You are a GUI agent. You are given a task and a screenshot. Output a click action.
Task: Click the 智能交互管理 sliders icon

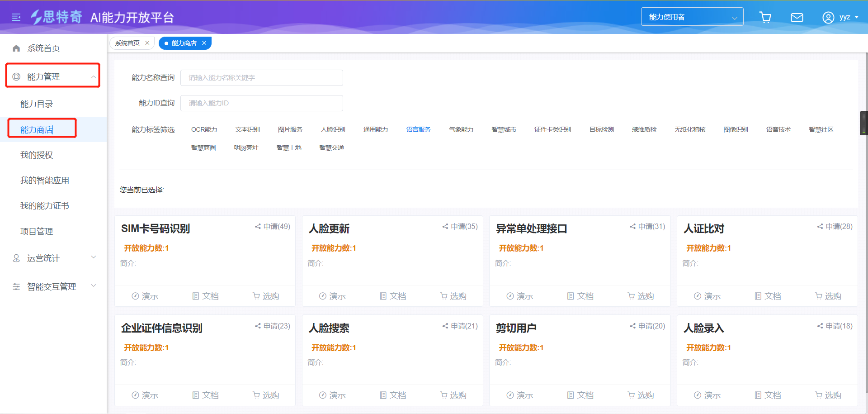coord(16,286)
